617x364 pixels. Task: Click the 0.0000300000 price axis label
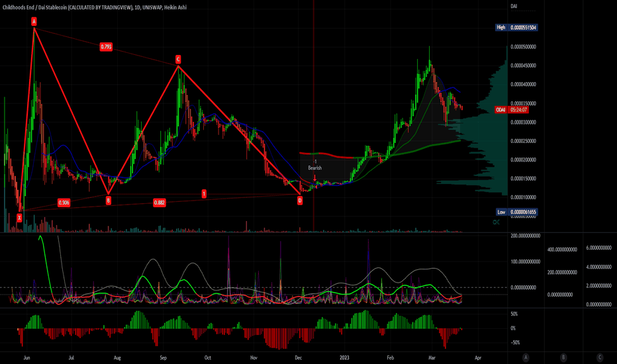[x=523, y=122]
